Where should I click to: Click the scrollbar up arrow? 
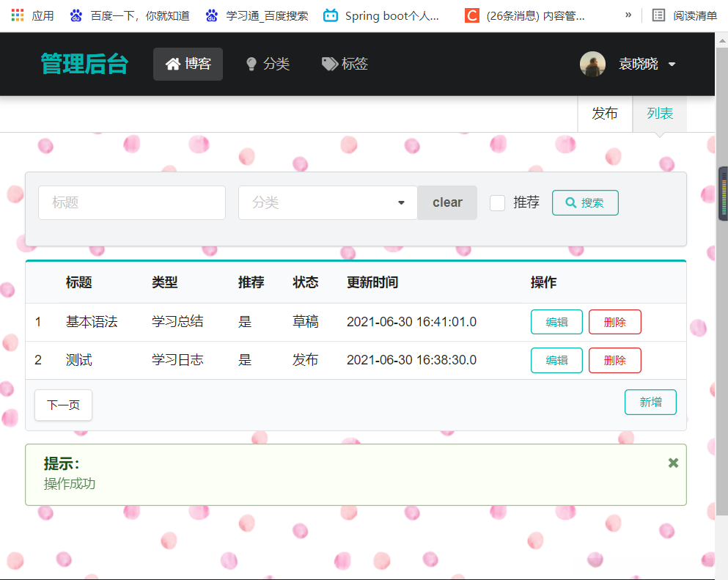(x=722, y=41)
